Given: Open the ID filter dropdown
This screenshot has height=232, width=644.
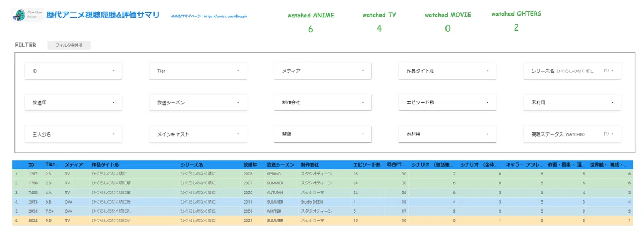Looking at the screenshot, I should tap(74, 71).
